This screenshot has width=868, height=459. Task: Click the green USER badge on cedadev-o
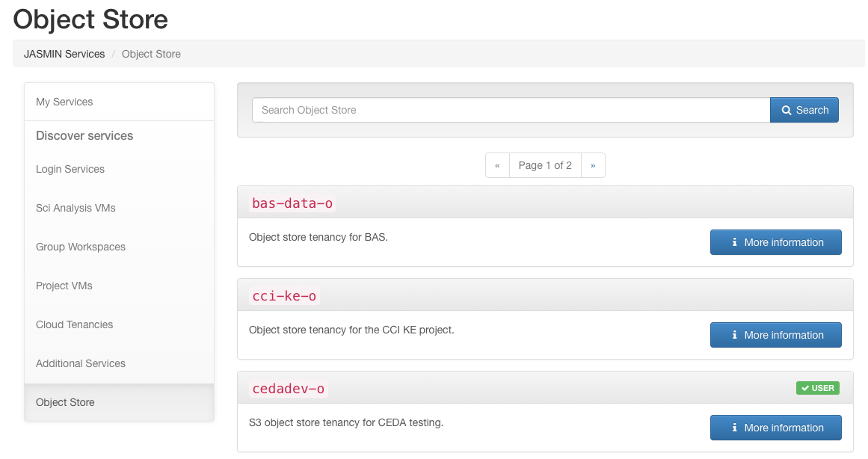pyautogui.click(x=817, y=388)
